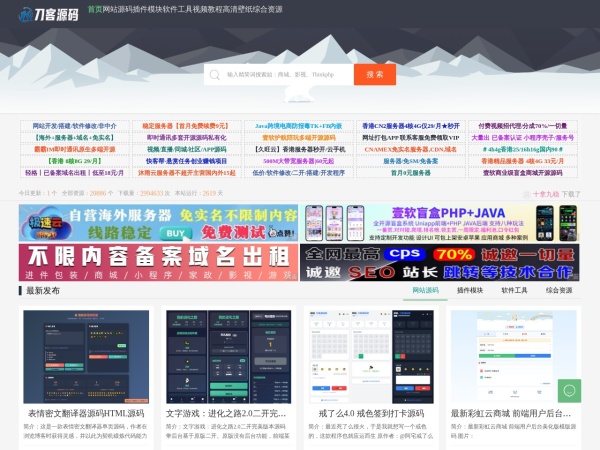Open the 文字游戏 进化之路2.0 thumbnail
The height and width of the screenshot is (450, 600).
pyautogui.click(x=227, y=353)
